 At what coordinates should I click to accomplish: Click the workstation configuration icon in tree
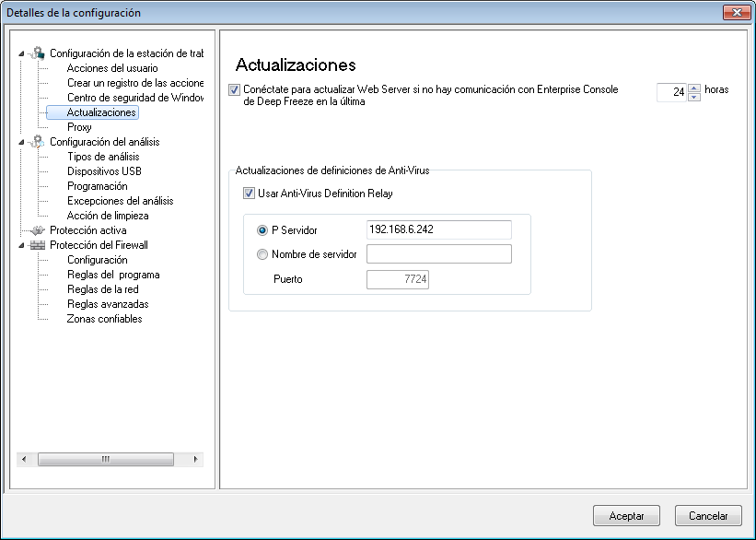(x=37, y=53)
